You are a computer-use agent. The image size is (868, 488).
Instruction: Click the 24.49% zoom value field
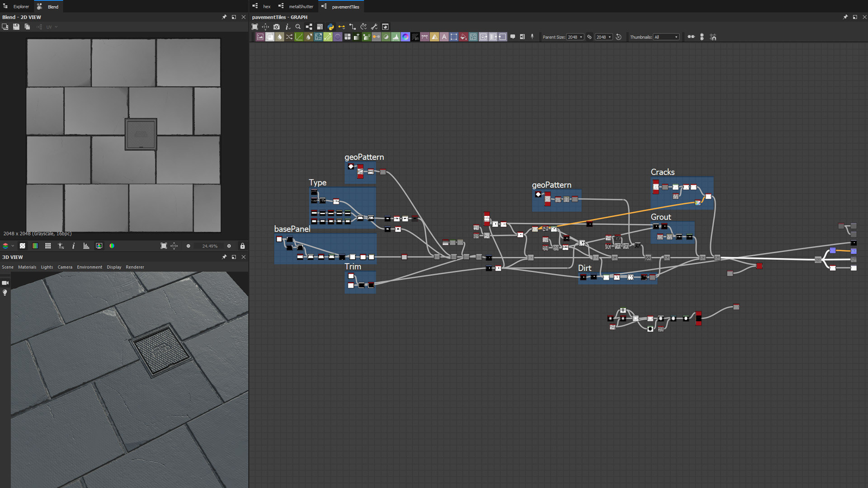[x=210, y=246]
